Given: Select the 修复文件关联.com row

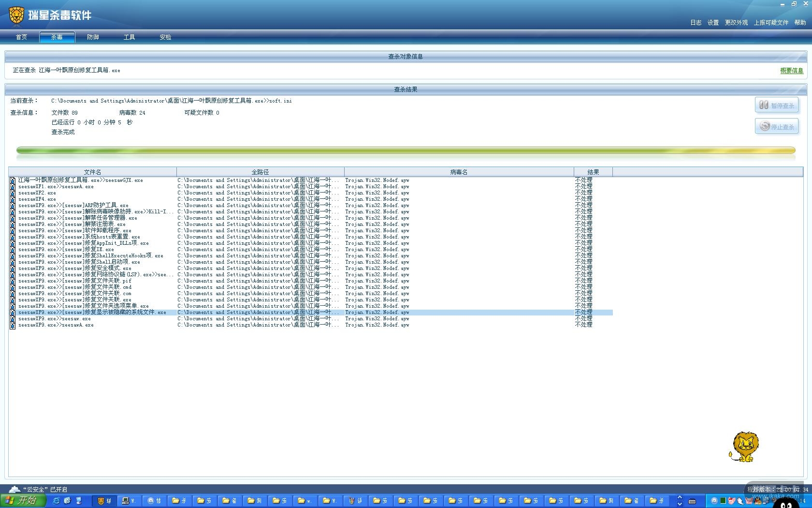Looking at the screenshot, I should point(311,293).
